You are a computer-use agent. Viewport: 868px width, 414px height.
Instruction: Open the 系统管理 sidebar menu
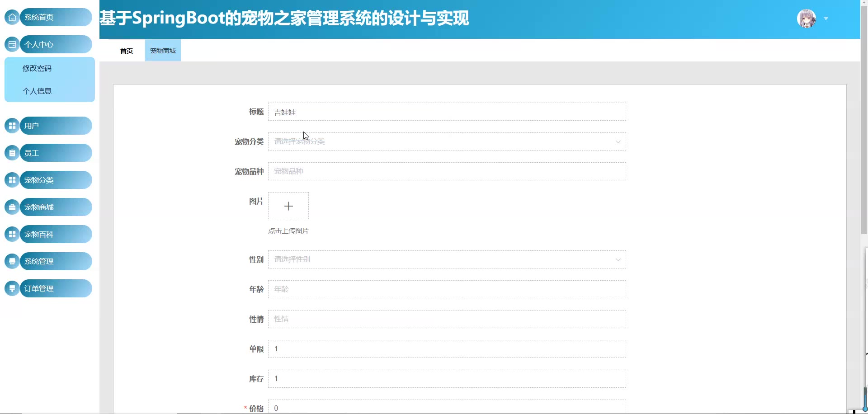pos(56,261)
